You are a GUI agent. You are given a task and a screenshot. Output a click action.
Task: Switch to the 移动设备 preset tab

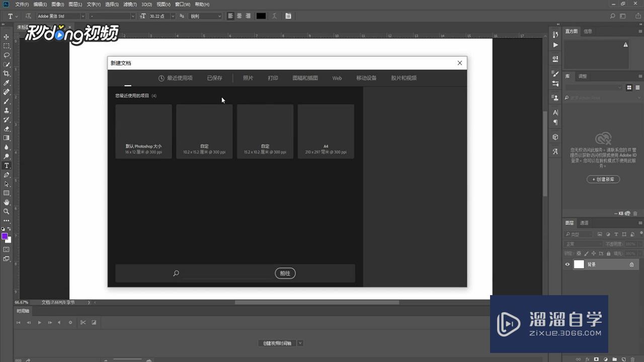pyautogui.click(x=366, y=78)
